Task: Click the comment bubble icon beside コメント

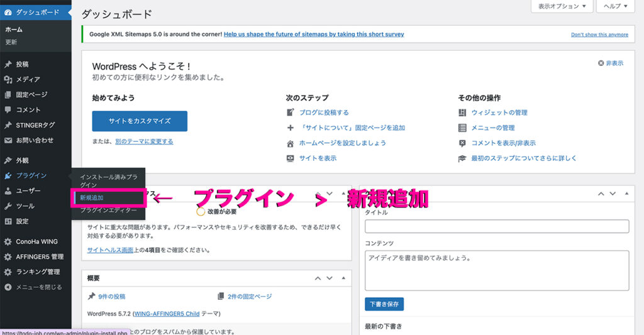Action: point(8,110)
